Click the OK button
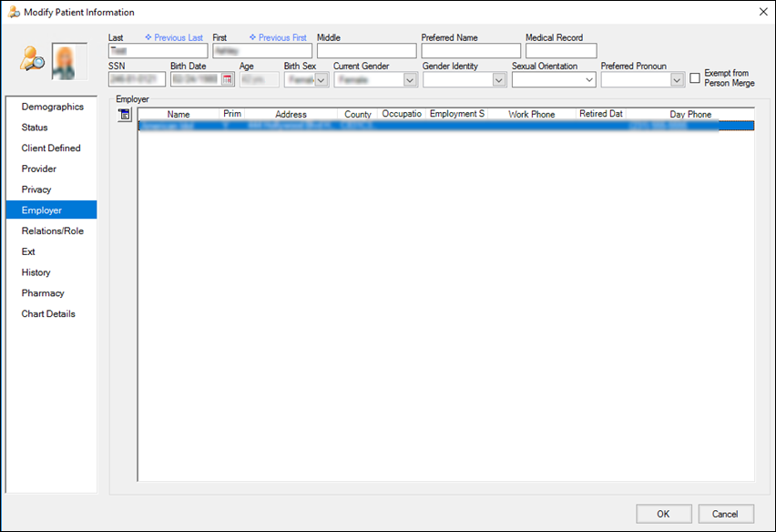Viewport: 776px width, 532px height. click(x=664, y=514)
